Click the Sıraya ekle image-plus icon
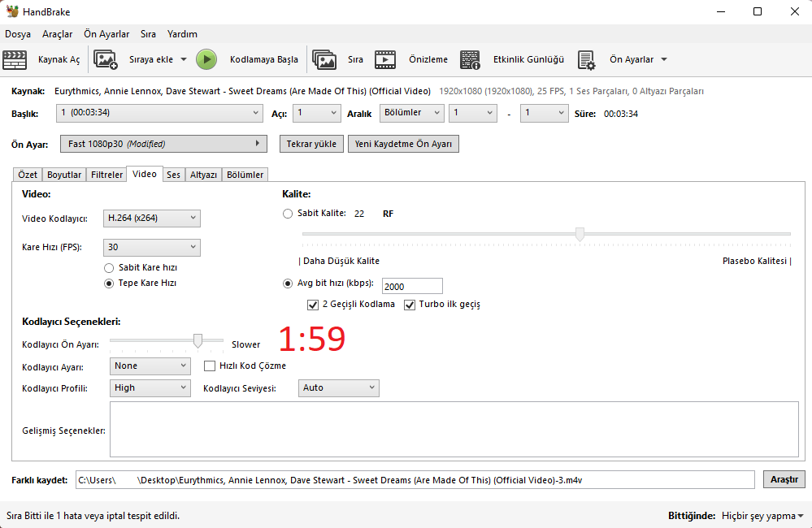This screenshot has height=528, width=812. [x=106, y=59]
